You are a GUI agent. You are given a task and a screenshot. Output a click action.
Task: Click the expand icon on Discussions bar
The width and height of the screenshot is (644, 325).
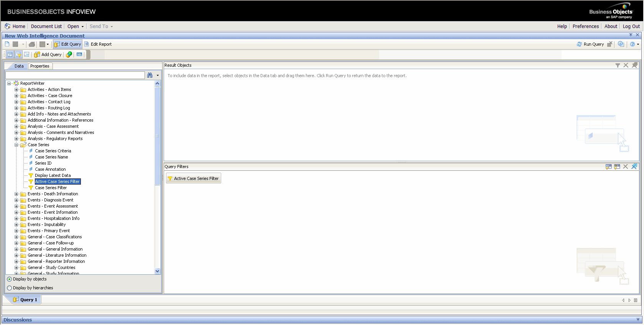point(638,320)
